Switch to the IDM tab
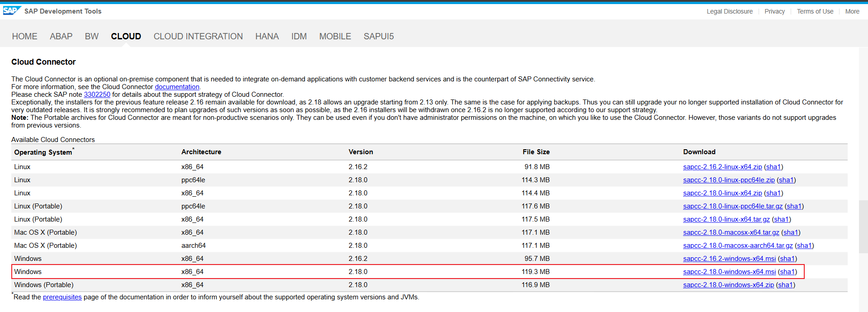The width and height of the screenshot is (868, 312). (x=299, y=36)
